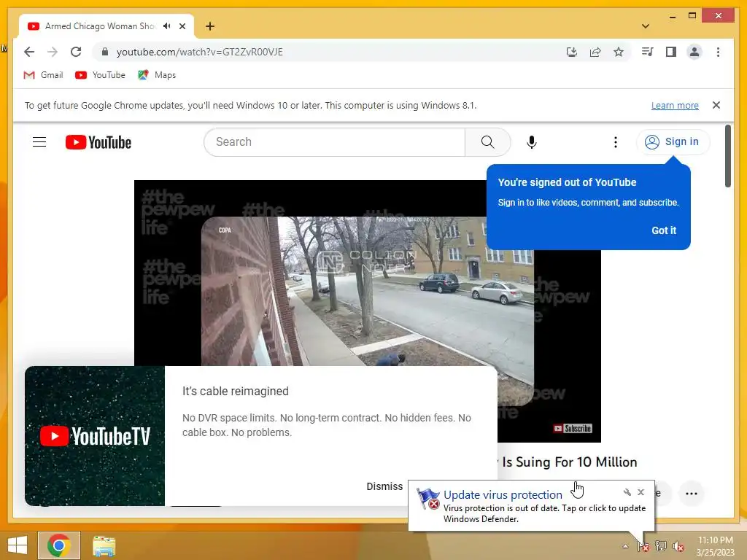Click the search magnifier button
This screenshot has width=747, height=560.
[488, 142]
